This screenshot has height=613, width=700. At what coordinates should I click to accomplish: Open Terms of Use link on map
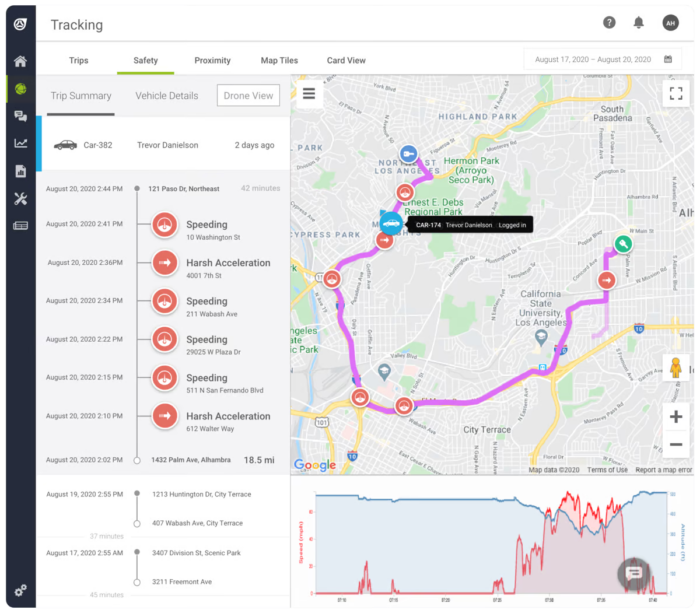click(607, 470)
